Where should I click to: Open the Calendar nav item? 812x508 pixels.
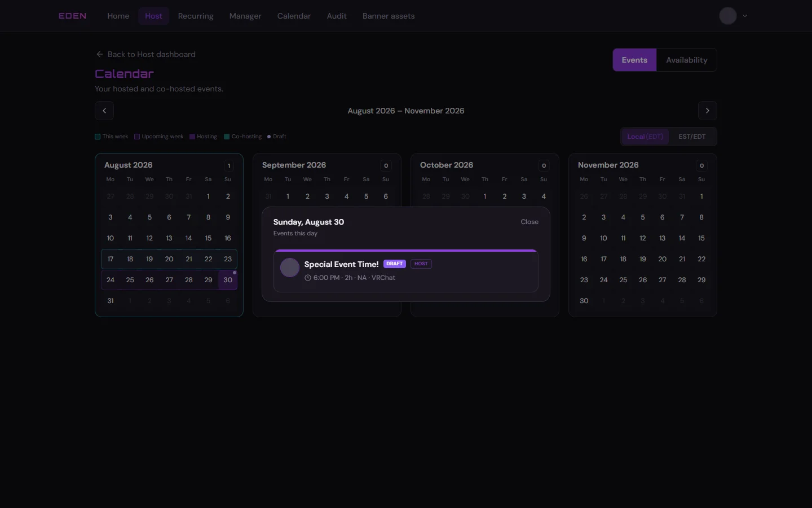pyautogui.click(x=294, y=16)
